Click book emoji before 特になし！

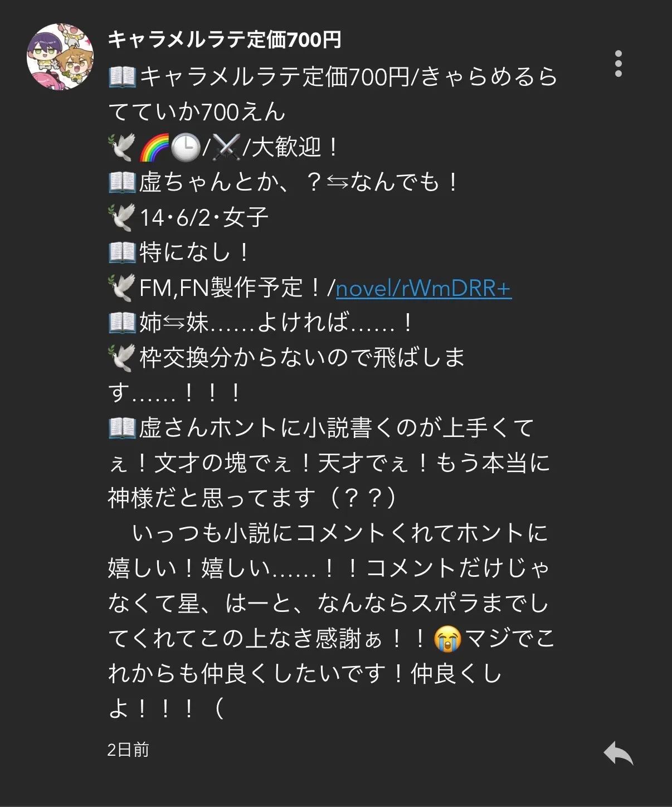tap(122, 252)
